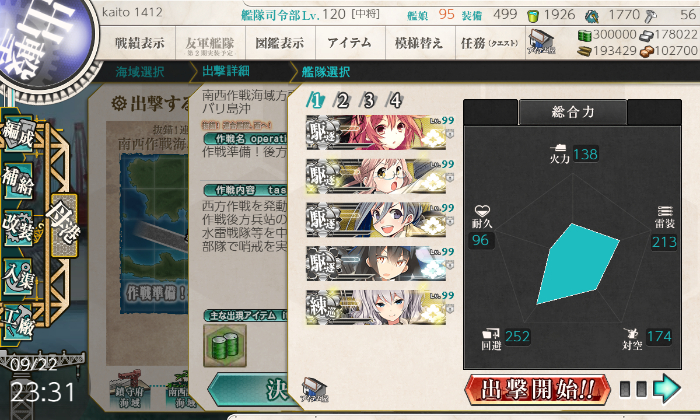700x420 pixels.
Task: Open the 編成 fleet organization icon
Action: 18,133
